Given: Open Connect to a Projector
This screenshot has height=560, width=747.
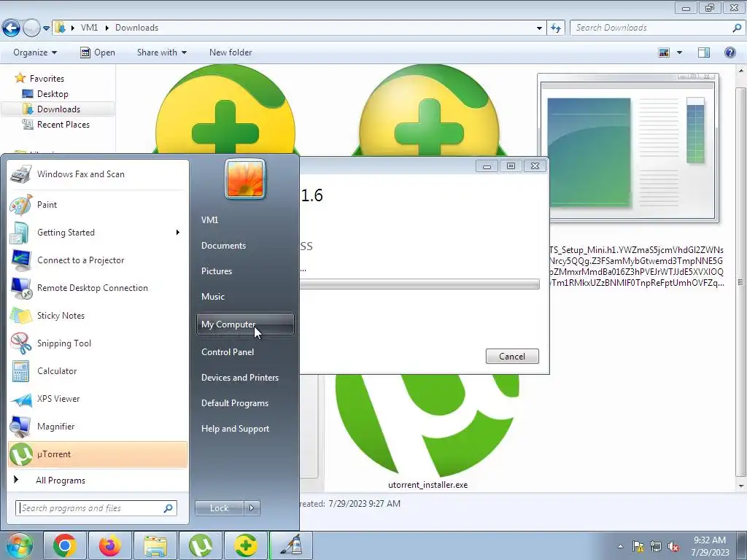Looking at the screenshot, I should click(x=98, y=260).
